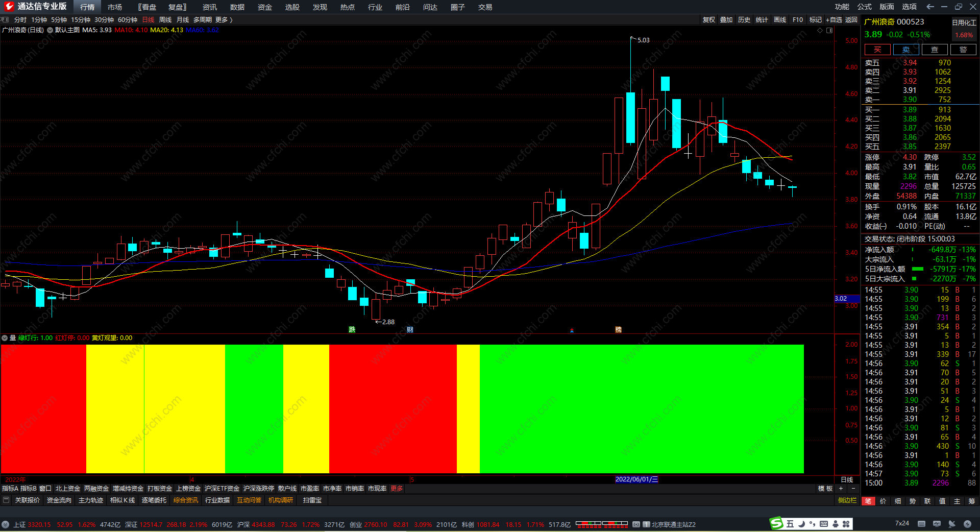Switch to 1分钟 period

(x=39, y=20)
